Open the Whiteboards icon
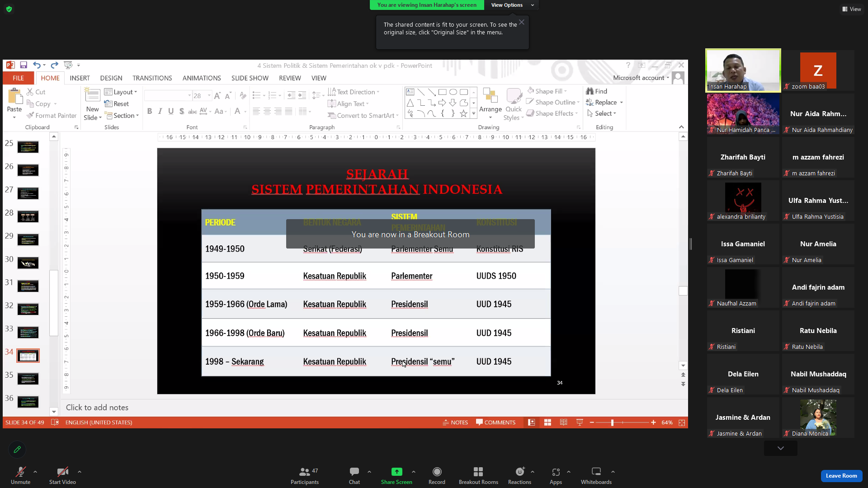This screenshot has width=868, height=488. click(596, 472)
